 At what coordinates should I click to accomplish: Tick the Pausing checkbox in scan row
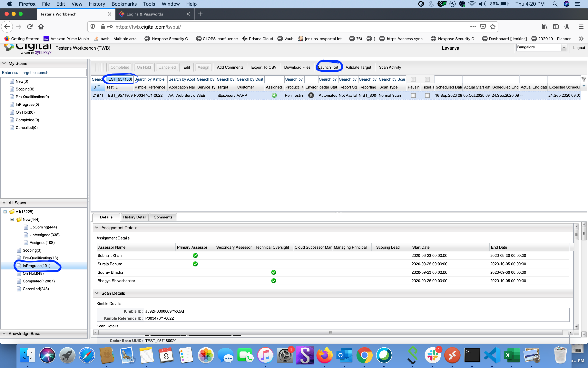pos(413,95)
